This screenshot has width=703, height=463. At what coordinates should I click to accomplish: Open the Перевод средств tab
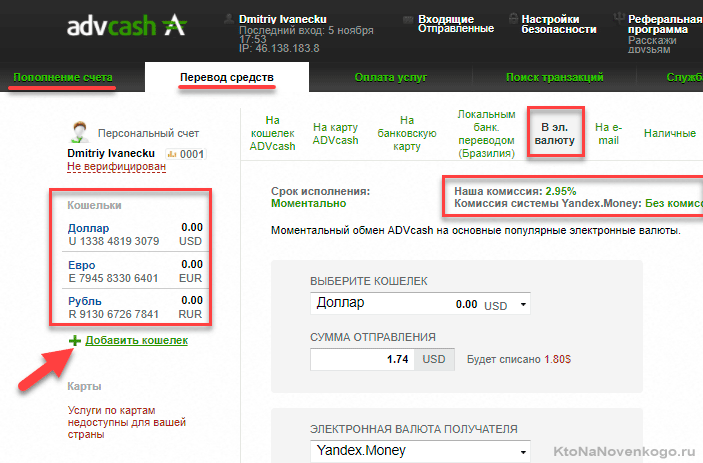tap(227, 77)
